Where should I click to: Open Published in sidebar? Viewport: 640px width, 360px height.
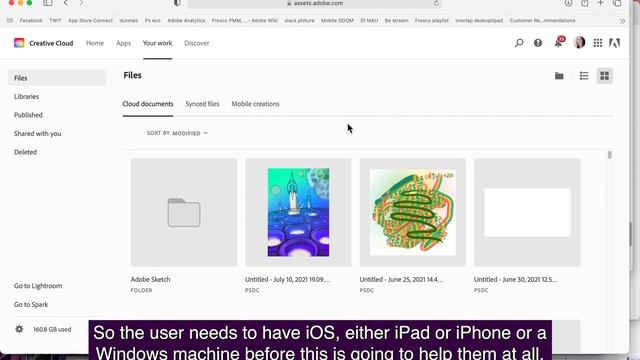28,115
